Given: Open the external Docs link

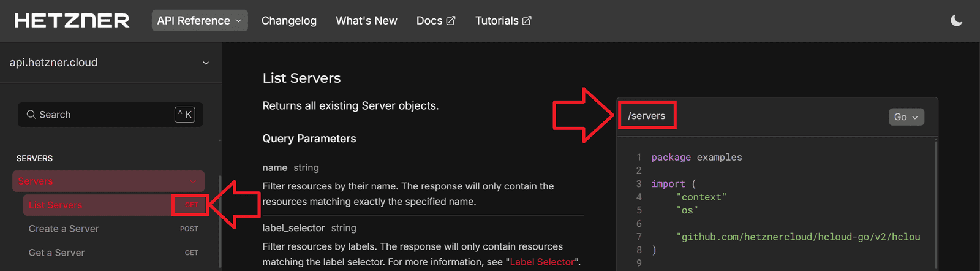Looking at the screenshot, I should [435, 20].
